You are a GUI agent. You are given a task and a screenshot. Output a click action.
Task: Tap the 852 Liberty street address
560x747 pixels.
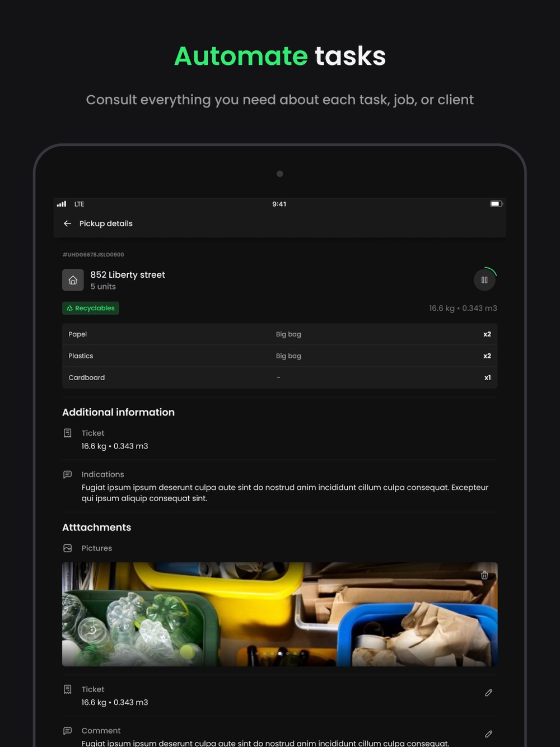tap(128, 275)
